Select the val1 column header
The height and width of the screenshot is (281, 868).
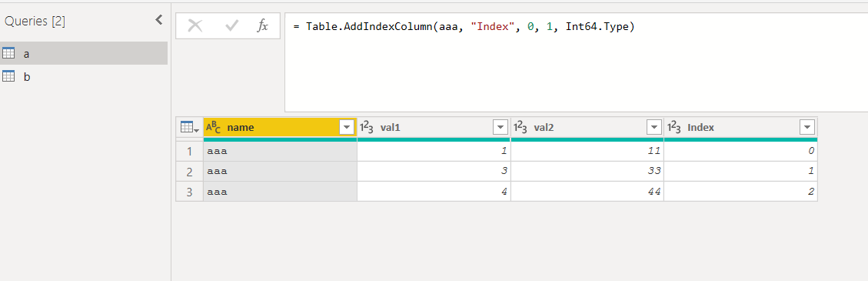tap(434, 128)
